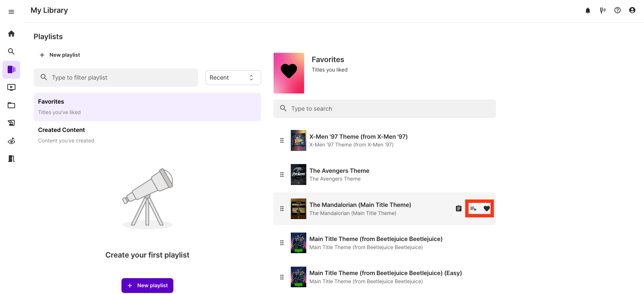Click the plus icon next to New playlist
This screenshot has height=294, width=644.
(42, 55)
